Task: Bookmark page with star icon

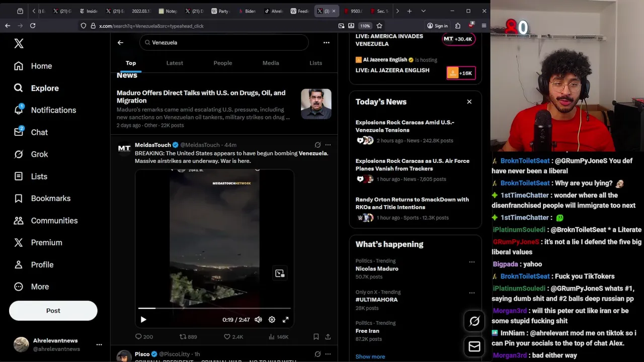Action: pos(379,26)
